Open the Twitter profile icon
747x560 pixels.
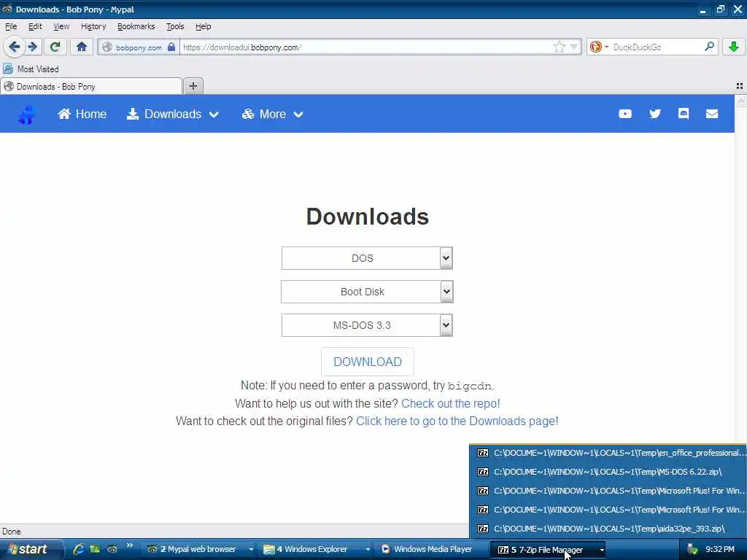click(654, 114)
